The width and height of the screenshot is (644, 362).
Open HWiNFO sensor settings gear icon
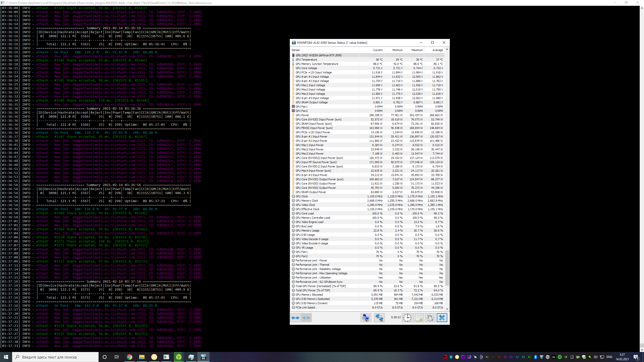point(430,318)
